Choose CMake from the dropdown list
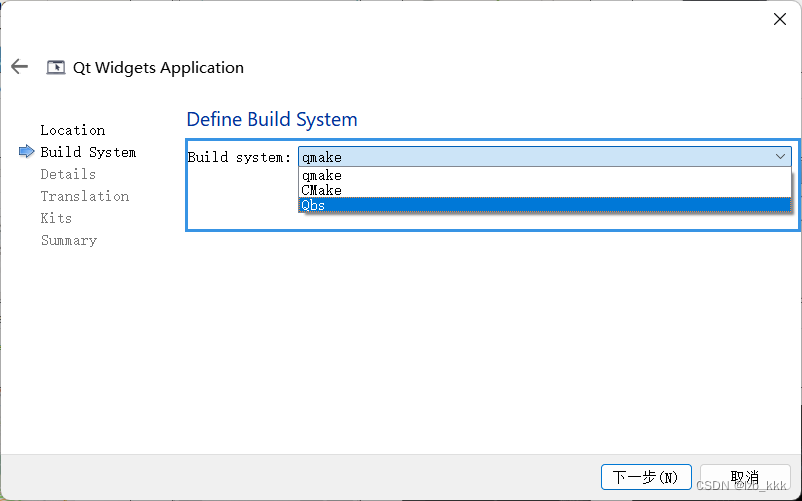The image size is (802, 501). [x=544, y=190]
